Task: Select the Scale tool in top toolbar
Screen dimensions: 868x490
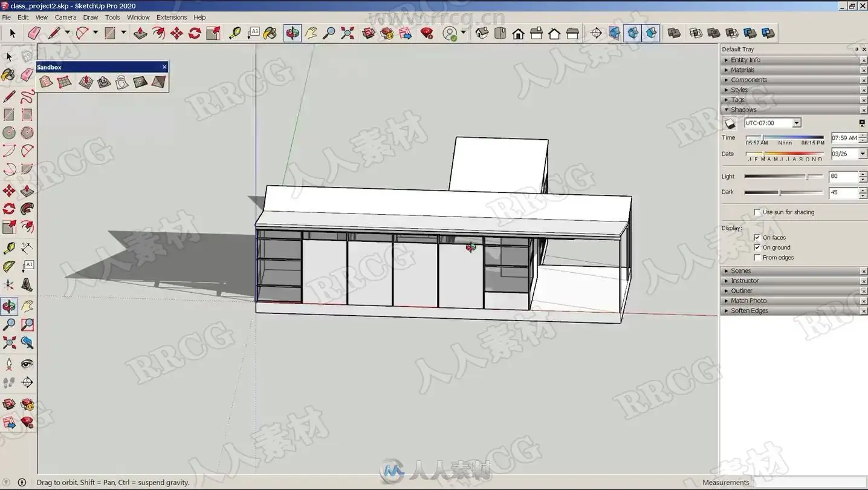Action: click(x=213, y=33)
